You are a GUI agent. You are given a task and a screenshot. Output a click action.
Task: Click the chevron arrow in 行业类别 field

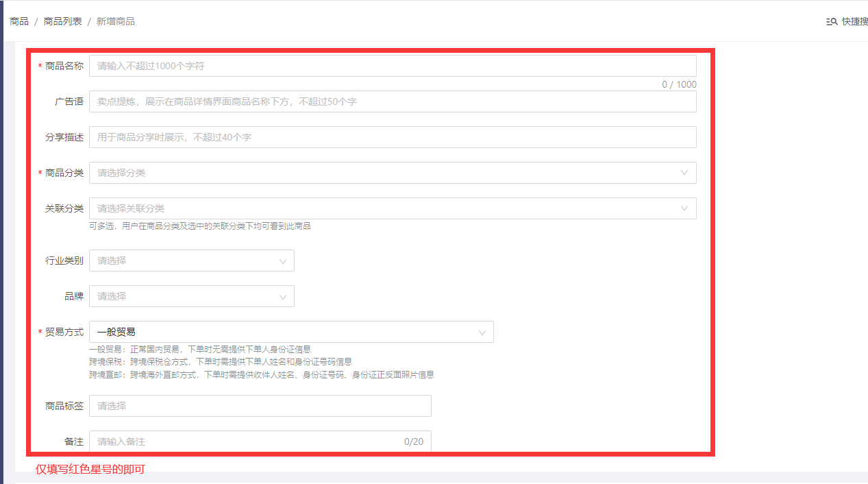[x=283, y=261]
